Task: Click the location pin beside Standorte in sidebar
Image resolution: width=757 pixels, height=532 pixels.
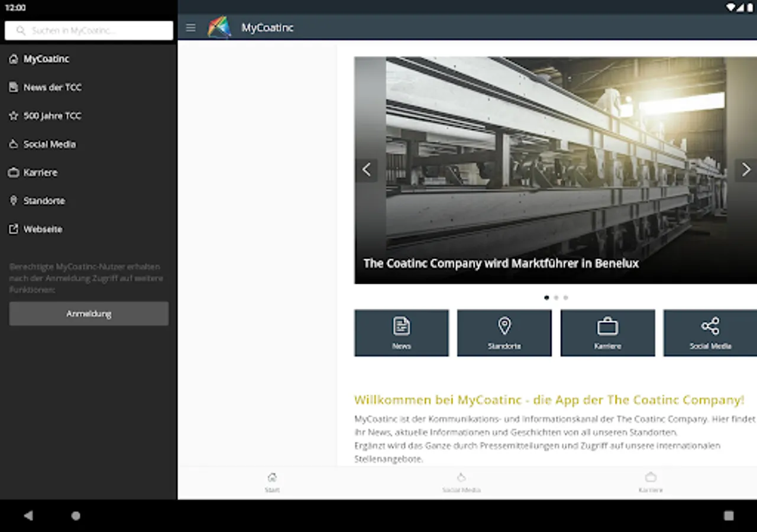Action: coord(14,201)
